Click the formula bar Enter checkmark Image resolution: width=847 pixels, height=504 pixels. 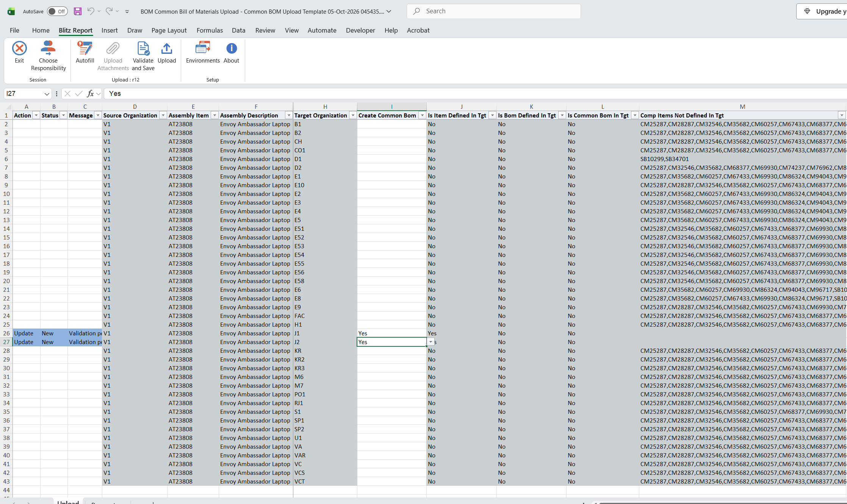point(79,94)
